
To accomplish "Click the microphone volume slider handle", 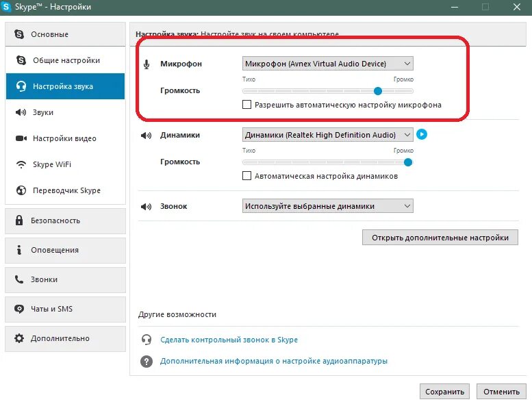I will click(378, 91).
